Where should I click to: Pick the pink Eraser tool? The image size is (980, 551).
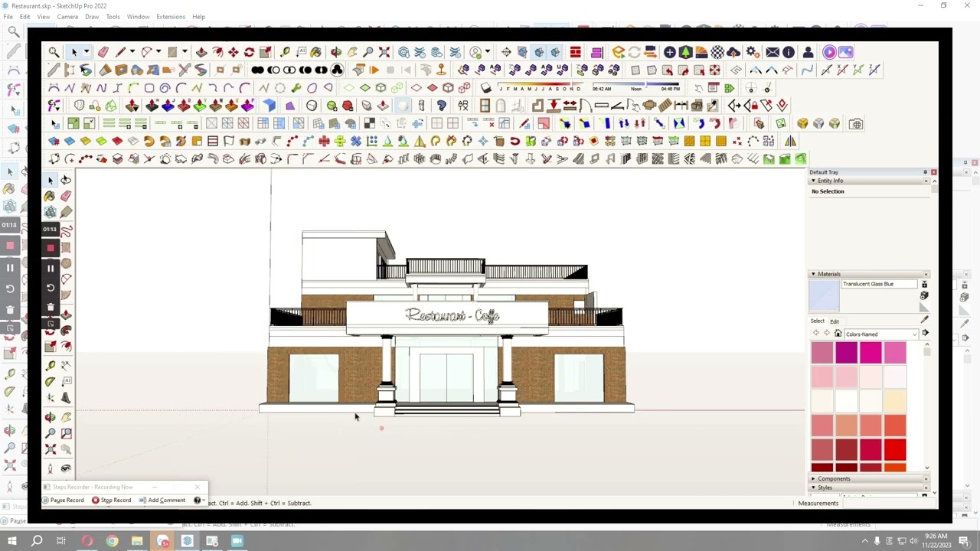click(103, 52)
